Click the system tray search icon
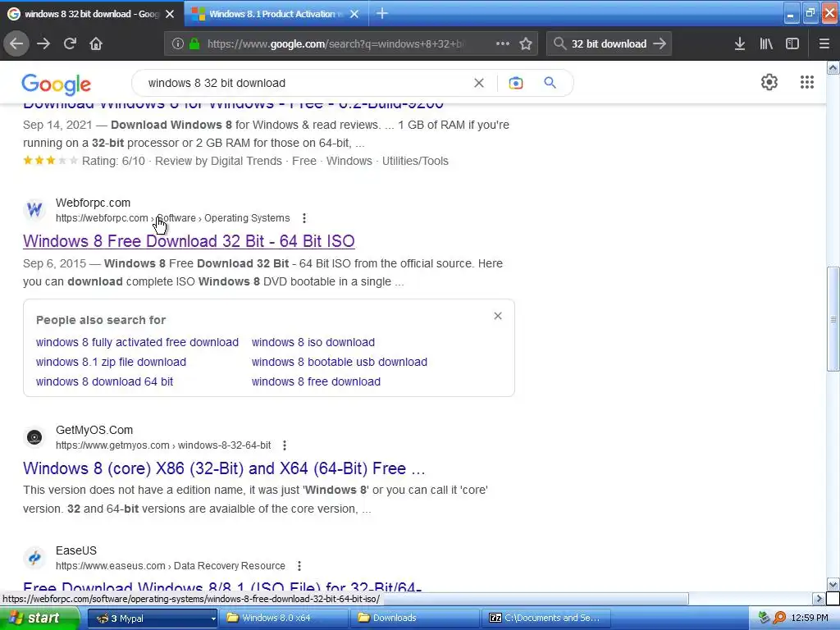This screenshot has height=630, width=840. [779, 618]
